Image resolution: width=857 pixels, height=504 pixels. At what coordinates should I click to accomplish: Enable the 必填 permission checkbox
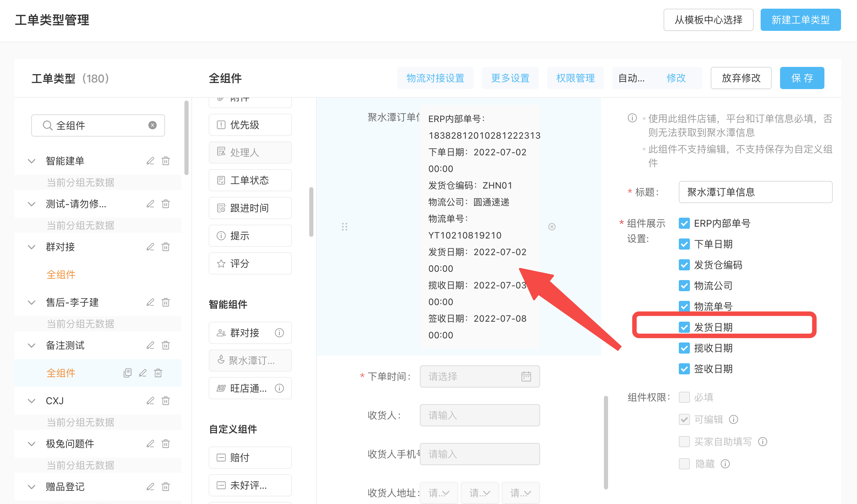click(684, 397)
